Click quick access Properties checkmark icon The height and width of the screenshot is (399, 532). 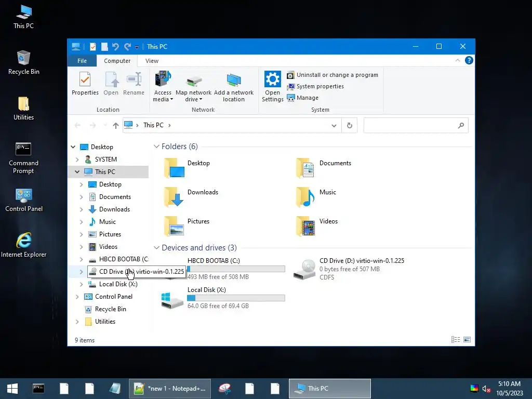[x=92, y=46]
